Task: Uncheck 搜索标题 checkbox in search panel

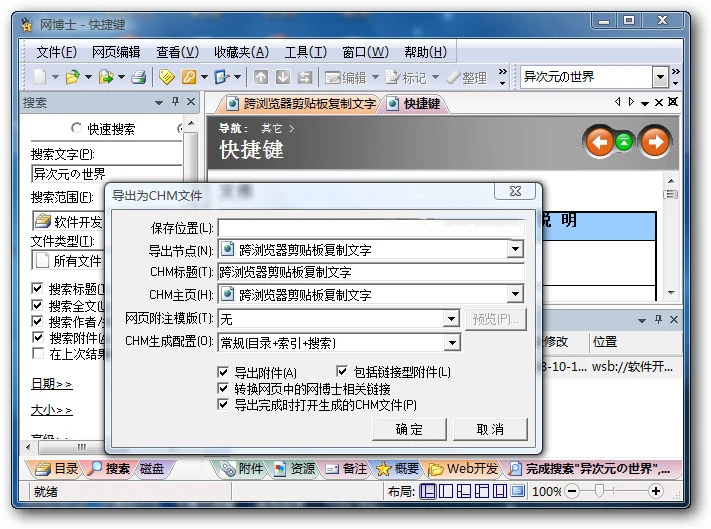Action: (38, 288)
